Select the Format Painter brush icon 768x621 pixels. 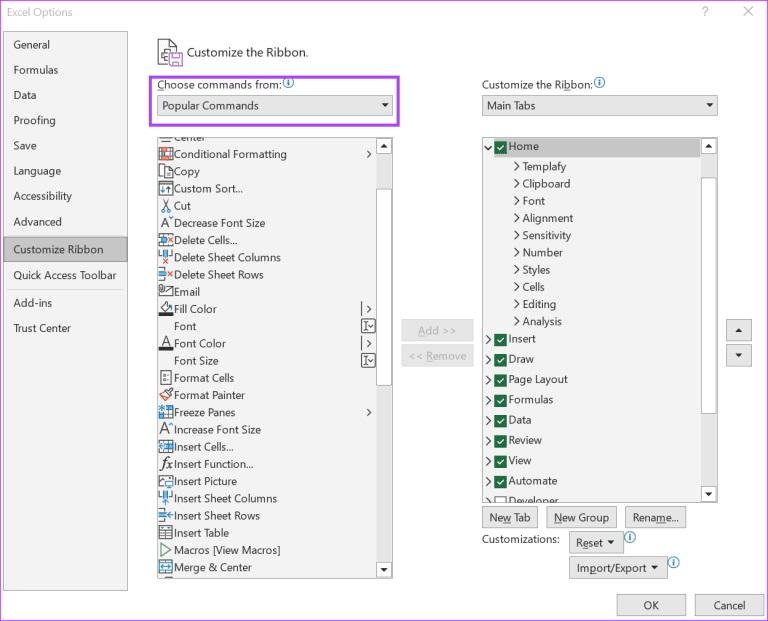(166, 395)
